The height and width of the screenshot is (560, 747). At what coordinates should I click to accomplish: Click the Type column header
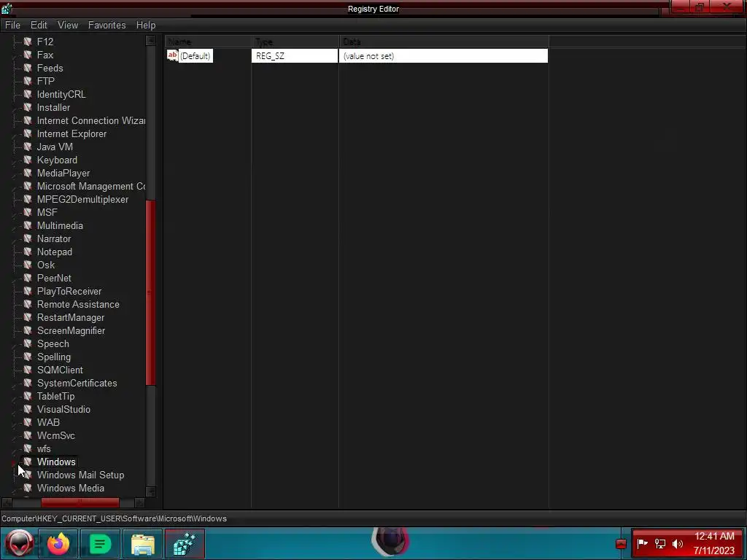[295, 42]
